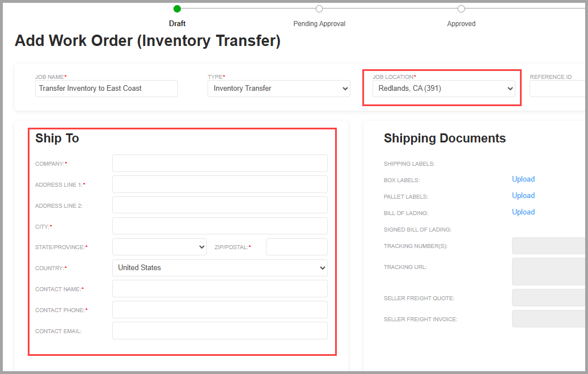Click the Address Line 1 field
The image size is (588, 374).
[220, 184]
